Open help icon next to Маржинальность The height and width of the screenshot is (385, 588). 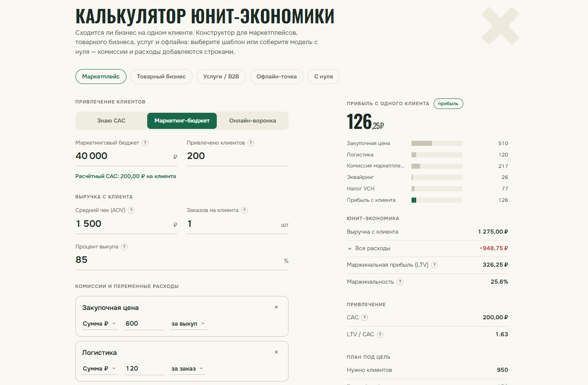(x=400, y=282)
